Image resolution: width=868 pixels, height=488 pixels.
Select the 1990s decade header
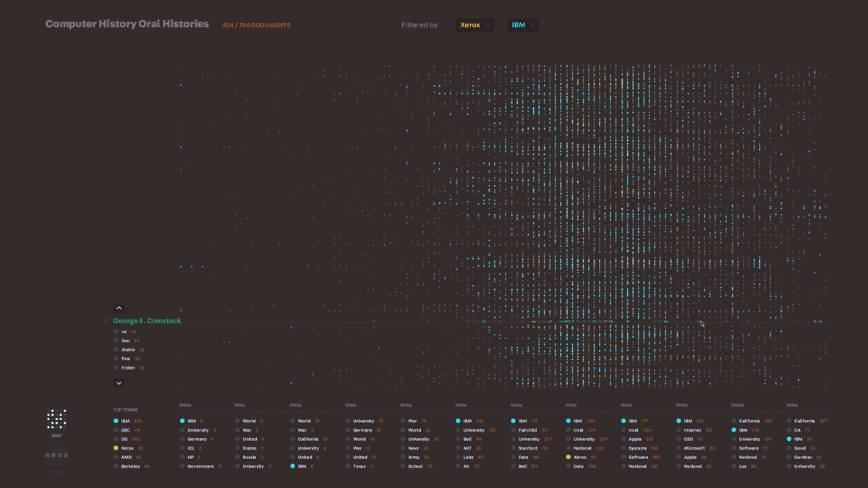coord(681,406)
